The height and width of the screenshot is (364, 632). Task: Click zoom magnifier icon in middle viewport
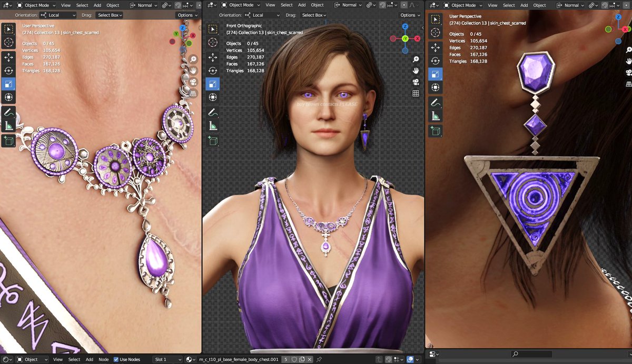pos(416,59)
